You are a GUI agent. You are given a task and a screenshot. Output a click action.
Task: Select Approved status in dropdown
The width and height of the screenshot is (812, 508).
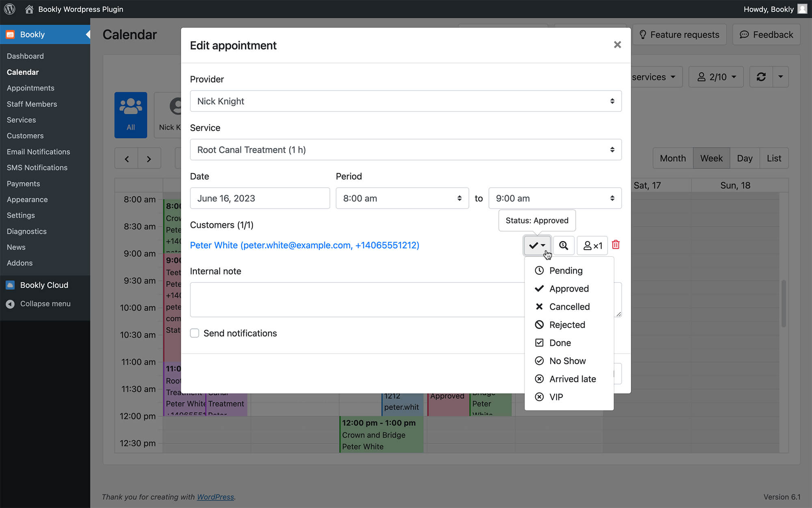[569, 289]
